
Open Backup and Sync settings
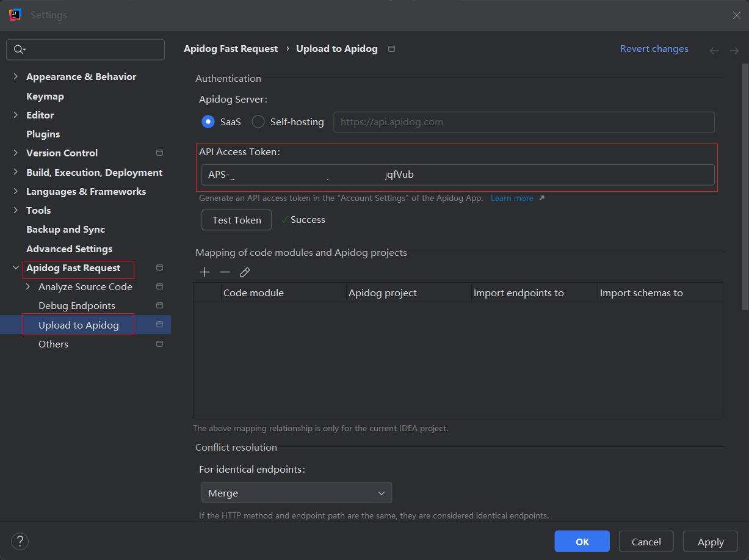click(x=65, y=229)
